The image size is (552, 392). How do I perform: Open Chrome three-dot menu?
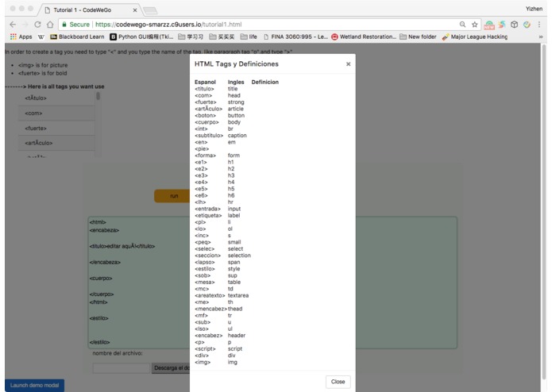[539, 25]
